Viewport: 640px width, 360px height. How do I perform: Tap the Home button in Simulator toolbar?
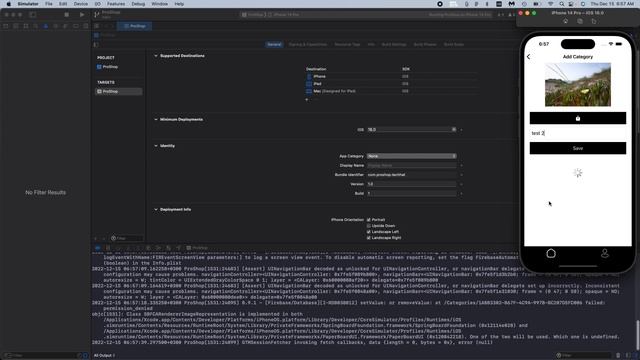(x=565, y=21)
